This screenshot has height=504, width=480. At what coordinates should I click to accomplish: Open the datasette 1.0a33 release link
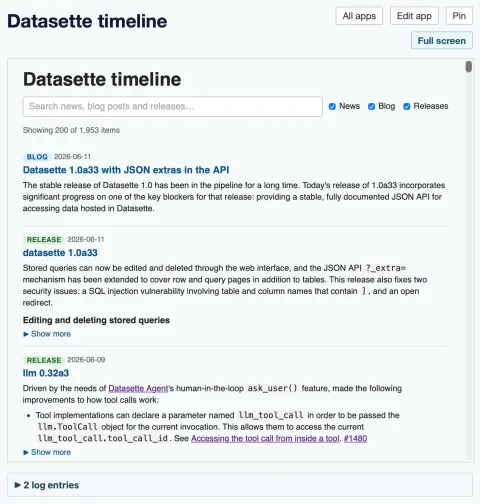tap(60, 253)
